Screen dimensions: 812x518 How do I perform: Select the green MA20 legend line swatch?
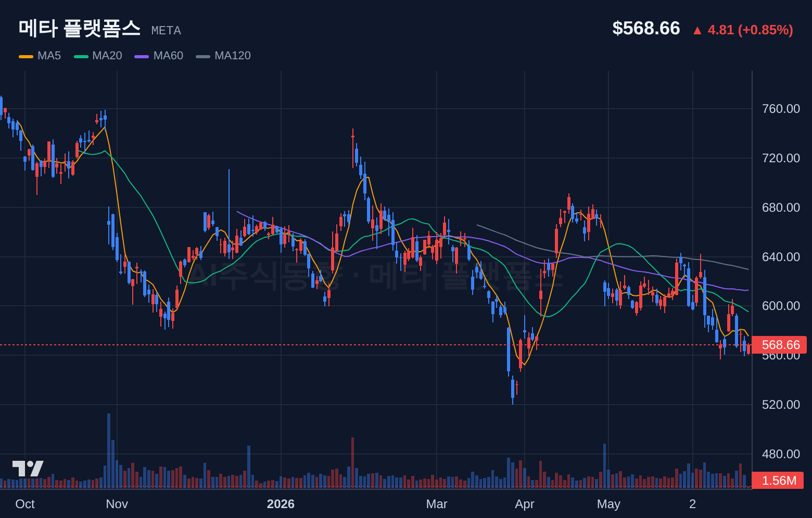pyautogui.click(x=81, y=56)
